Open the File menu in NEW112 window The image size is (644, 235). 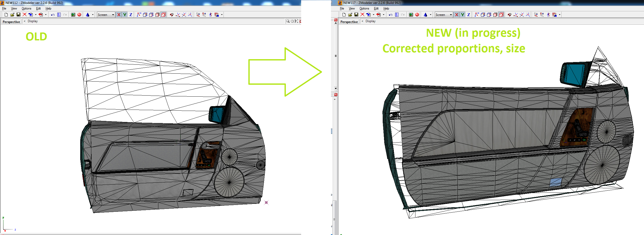[4, 8]
